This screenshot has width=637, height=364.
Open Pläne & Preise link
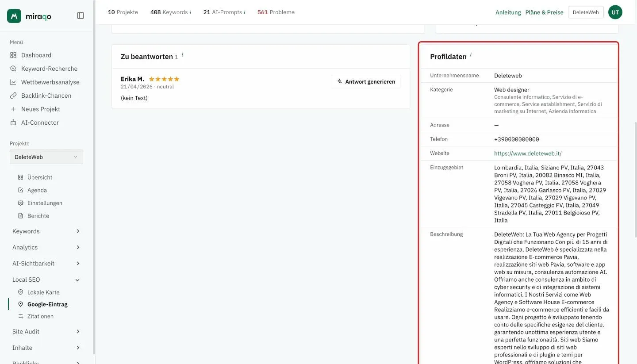tap(545, 12)
